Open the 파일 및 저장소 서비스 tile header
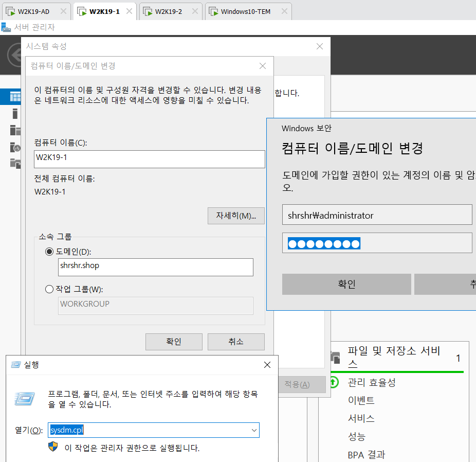The image size is (476, 462). pos(394,357)
